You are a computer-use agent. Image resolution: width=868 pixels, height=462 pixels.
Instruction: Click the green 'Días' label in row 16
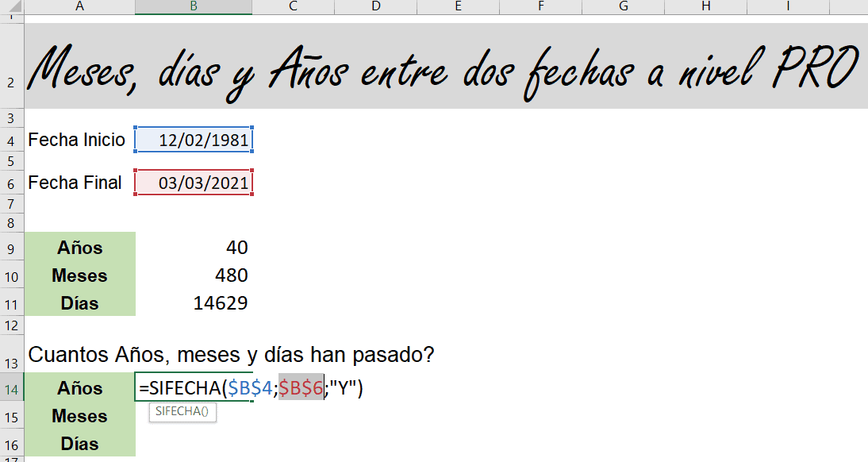point(79,443)
